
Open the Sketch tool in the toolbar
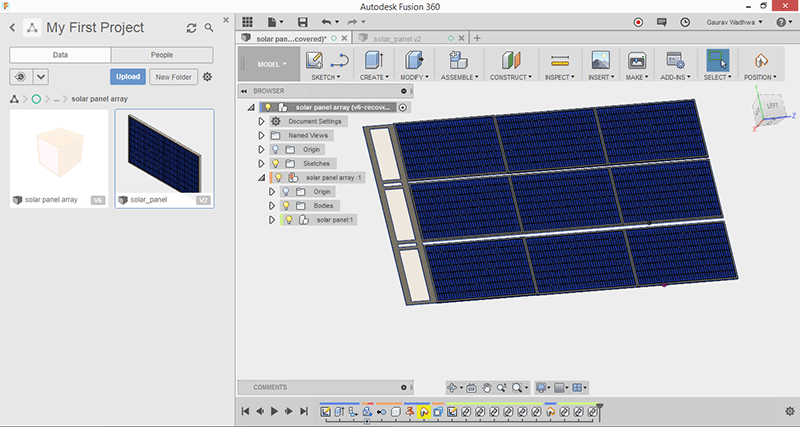[x=314, y=62]
